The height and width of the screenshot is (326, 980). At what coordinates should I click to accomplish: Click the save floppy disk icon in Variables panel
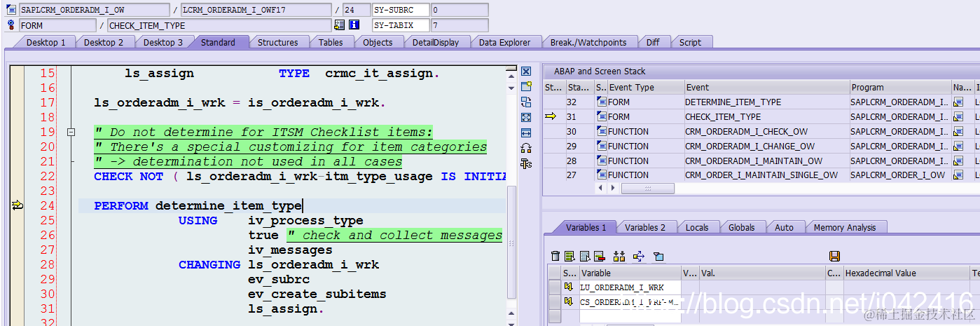point(834,257)
